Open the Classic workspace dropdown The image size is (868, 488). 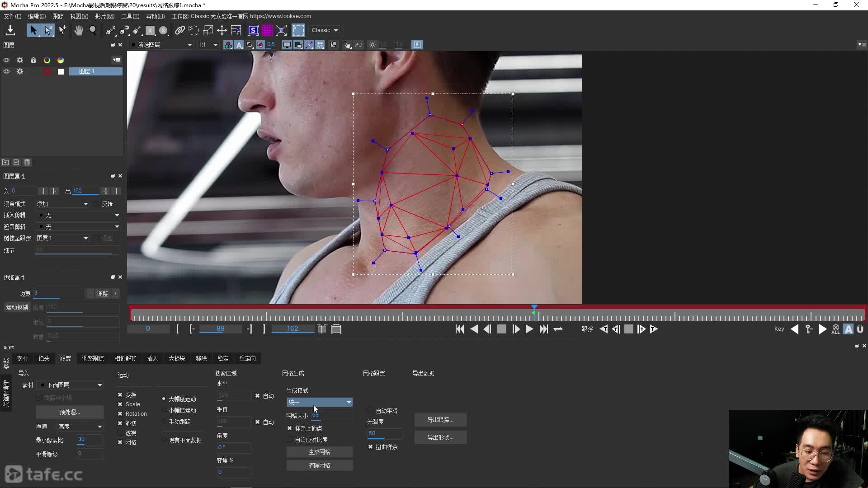pos(325,30)
